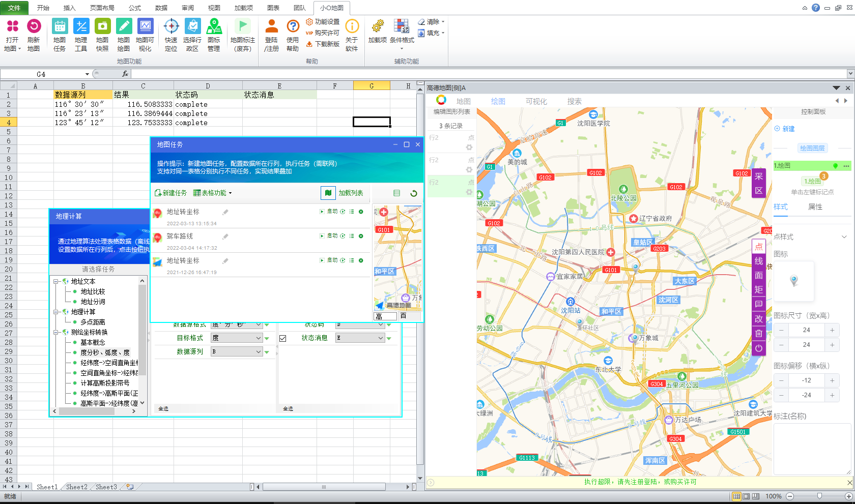This screenshot has height=504, width=855.
Task: Open the 数据 (Data) ribbon tab
Action: [161, 8]
